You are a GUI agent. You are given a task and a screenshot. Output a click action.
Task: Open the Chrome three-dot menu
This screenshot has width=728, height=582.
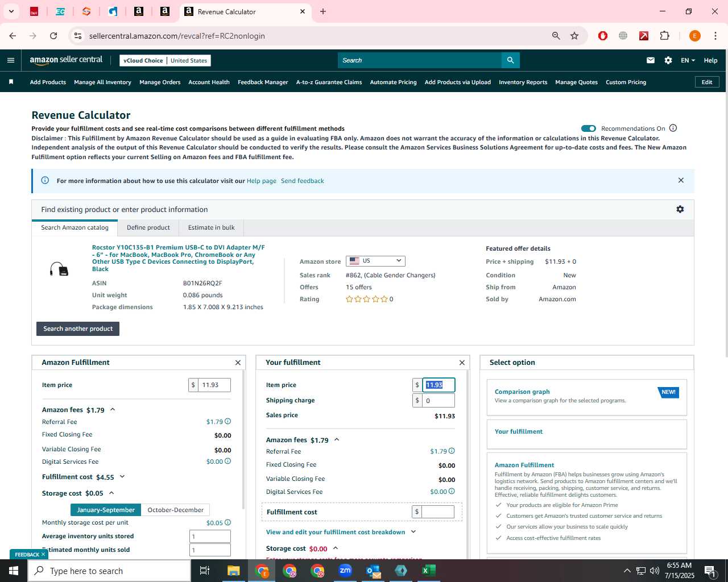pyautogui.click(x=715, y=36)
